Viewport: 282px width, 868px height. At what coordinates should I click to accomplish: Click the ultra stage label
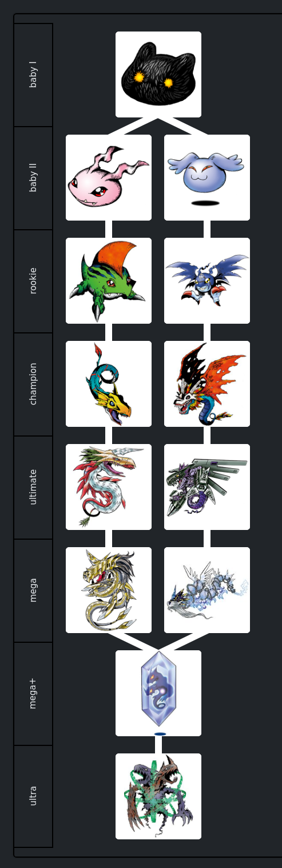click(33, 796)
